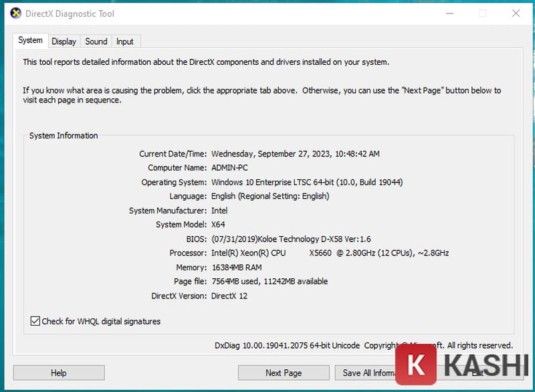Viewport: 535px width, 392px height.
Task: Go to the Sound tab
Action: 96,41
